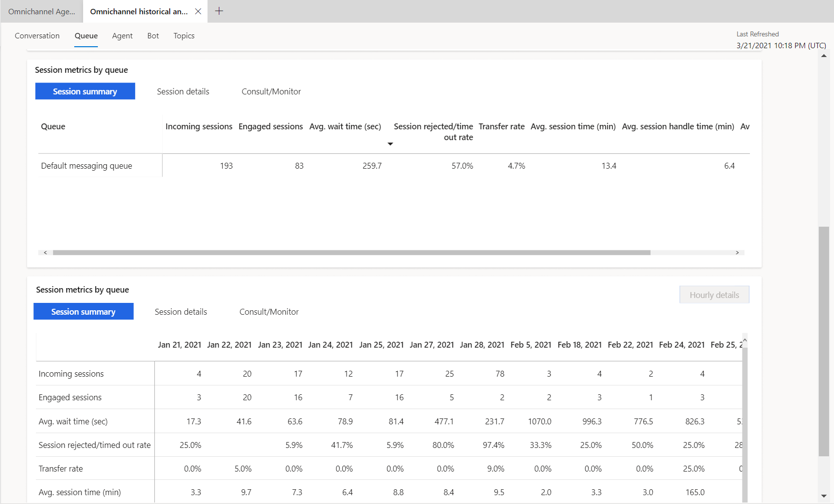Sort by Engaged sessions column header
Screen dimensions: 834x504
click(x=270, y=126)
